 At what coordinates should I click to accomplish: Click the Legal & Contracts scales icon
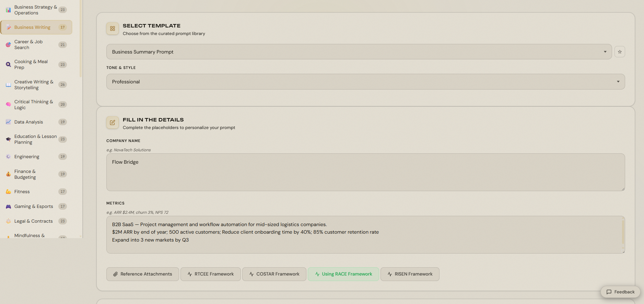click(8, 221)
